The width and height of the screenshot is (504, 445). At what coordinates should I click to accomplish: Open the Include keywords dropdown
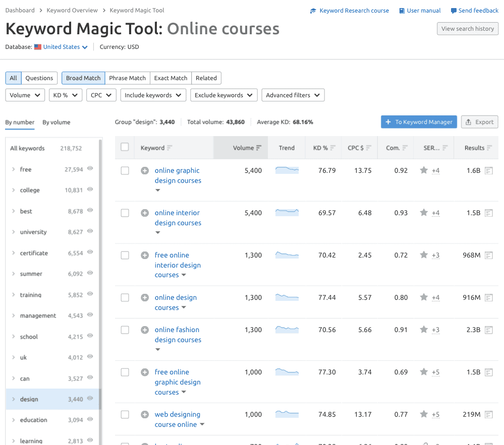(153, 95)
